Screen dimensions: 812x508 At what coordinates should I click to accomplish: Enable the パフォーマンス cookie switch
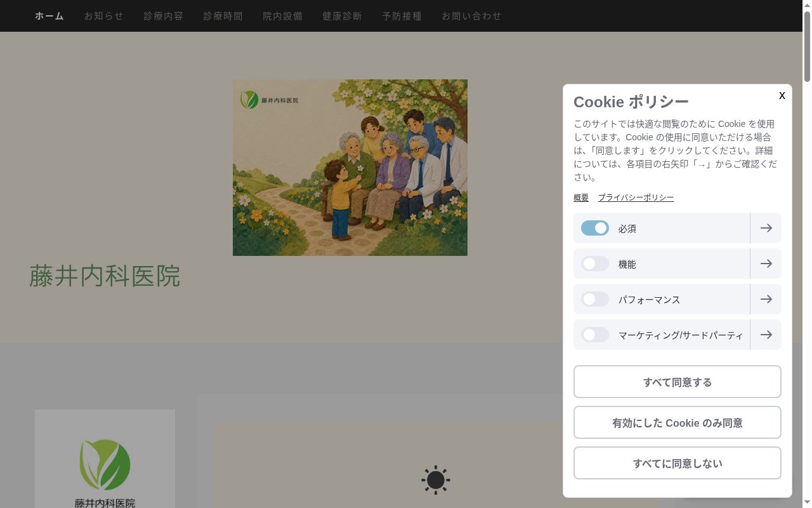point(595,299)
